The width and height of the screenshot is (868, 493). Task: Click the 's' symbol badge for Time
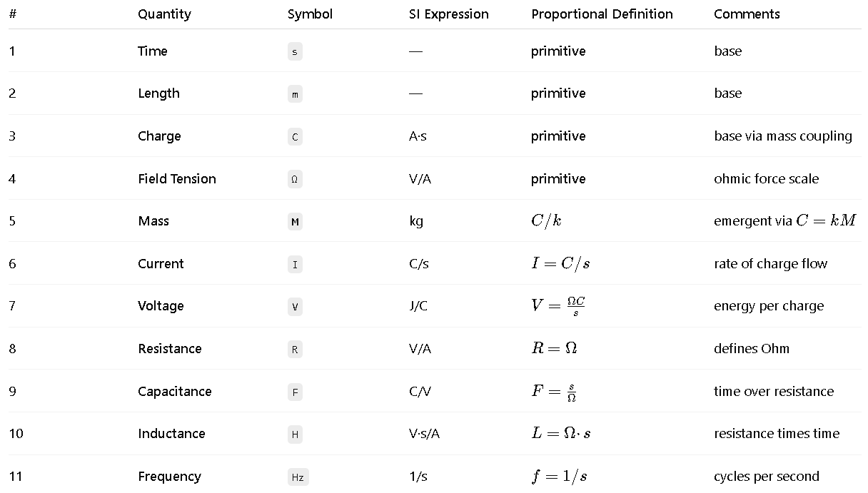pos(295,51)
